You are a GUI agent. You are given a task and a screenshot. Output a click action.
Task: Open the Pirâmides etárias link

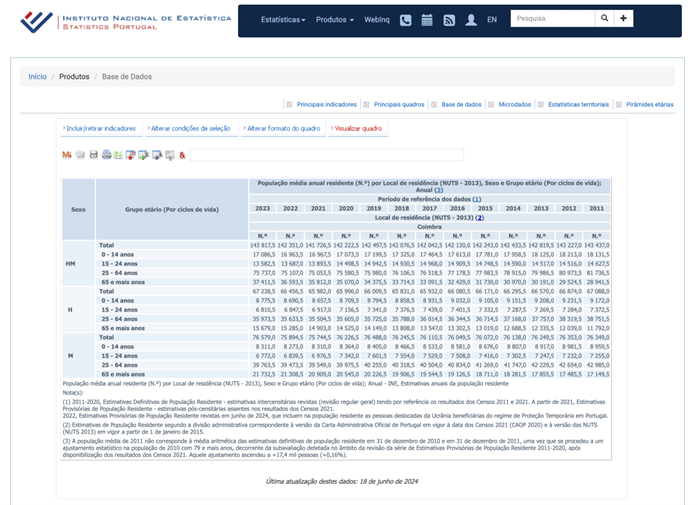(650, 104)
